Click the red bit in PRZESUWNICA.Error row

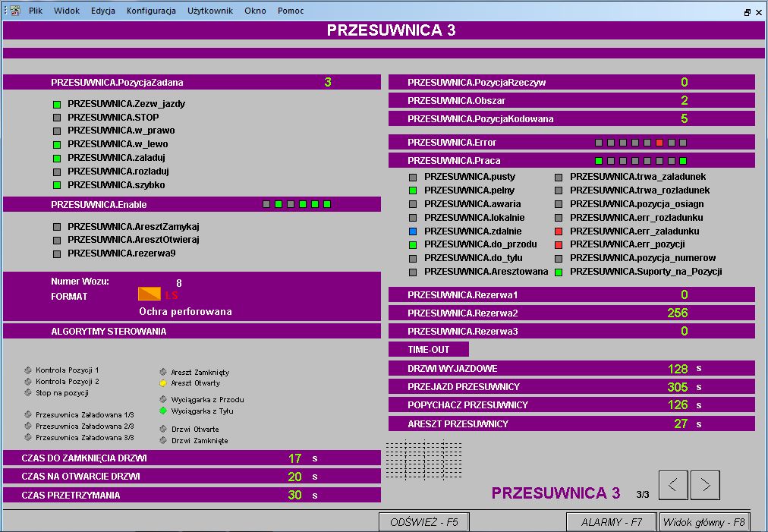659,143
